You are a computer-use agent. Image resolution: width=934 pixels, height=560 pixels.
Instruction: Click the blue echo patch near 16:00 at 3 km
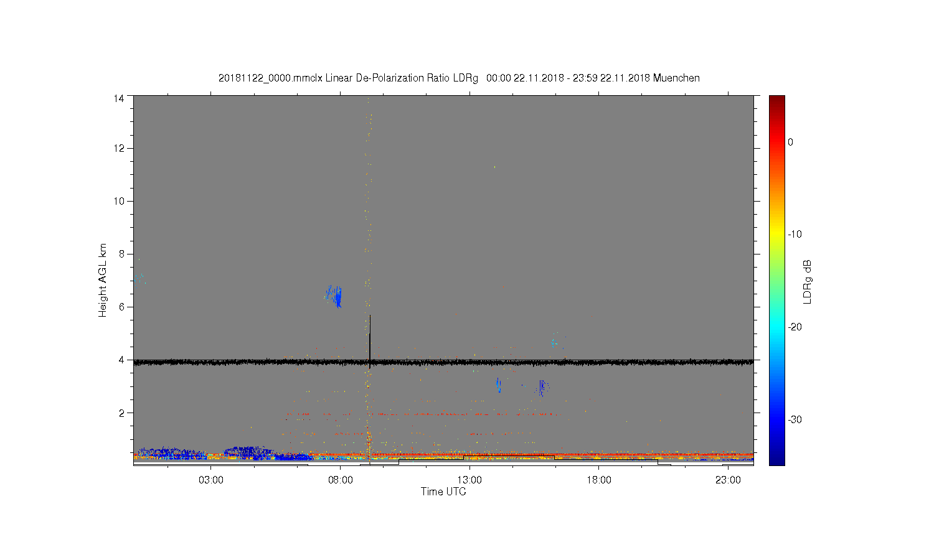tap(543, 388)
